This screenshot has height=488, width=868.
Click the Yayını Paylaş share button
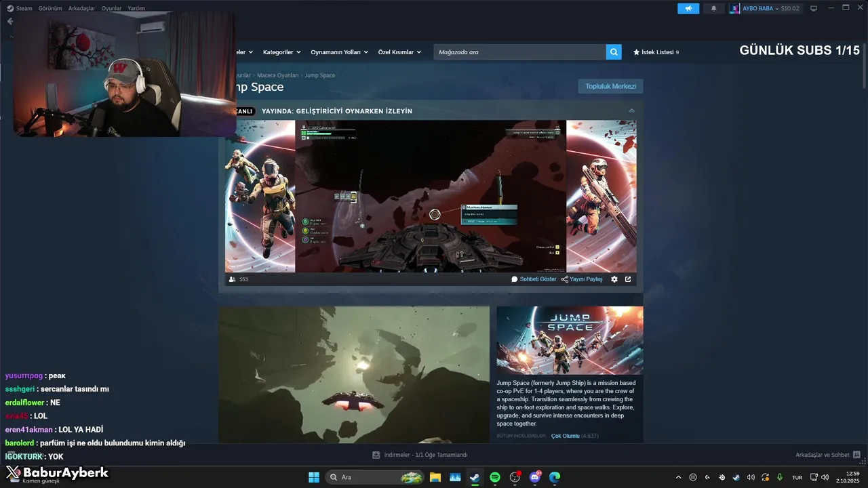(582, 279)
